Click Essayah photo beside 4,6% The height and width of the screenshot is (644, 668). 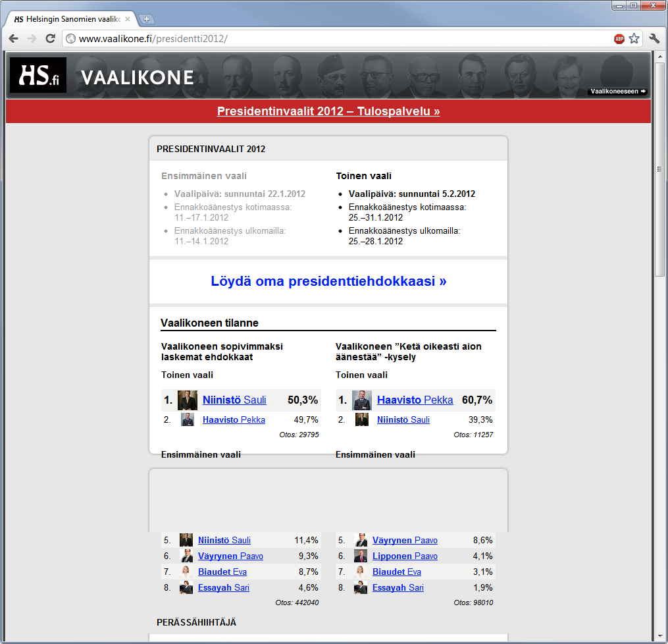(x=186, y=587)
